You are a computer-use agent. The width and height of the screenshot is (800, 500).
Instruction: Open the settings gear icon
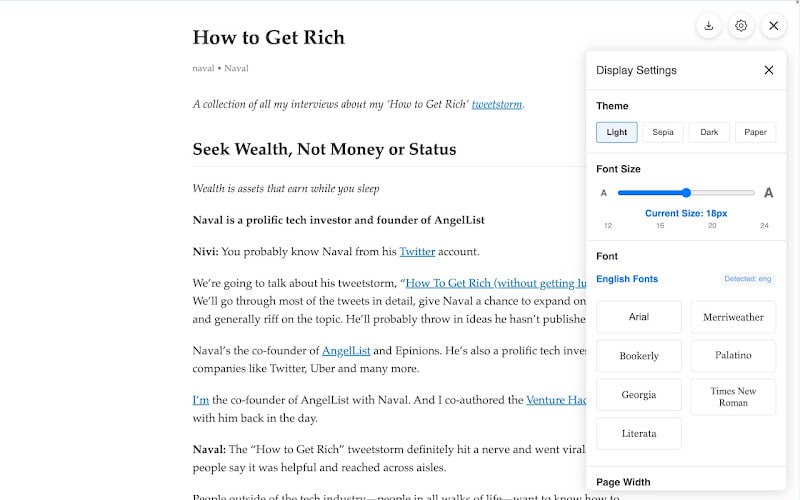741,26
